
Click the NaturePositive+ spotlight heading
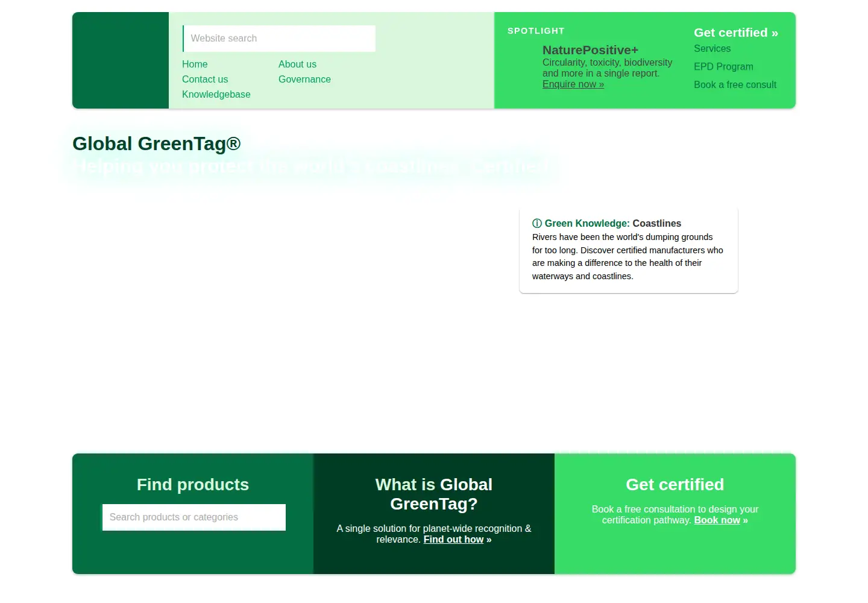pyautogui.click(x=590, y=50)
